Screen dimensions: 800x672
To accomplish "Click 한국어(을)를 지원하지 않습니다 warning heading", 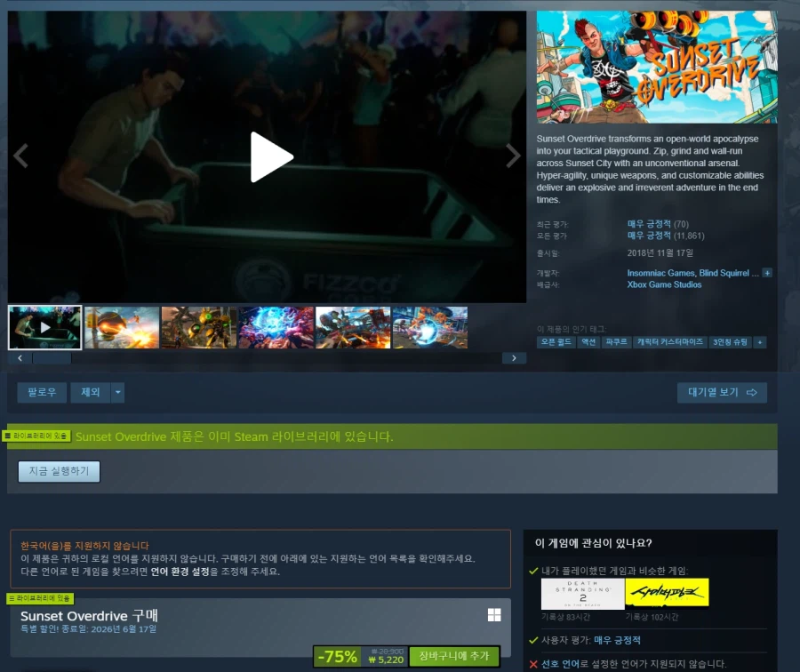I will [84, 546].
